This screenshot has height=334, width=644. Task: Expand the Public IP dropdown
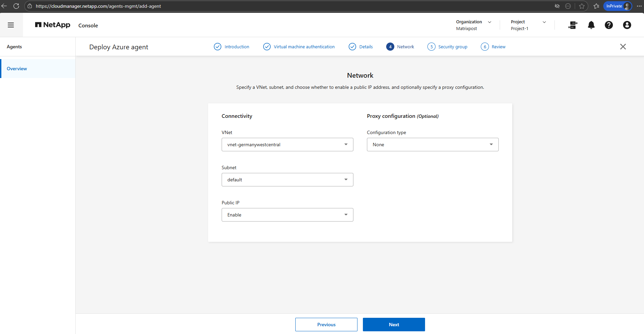(287, 215)
